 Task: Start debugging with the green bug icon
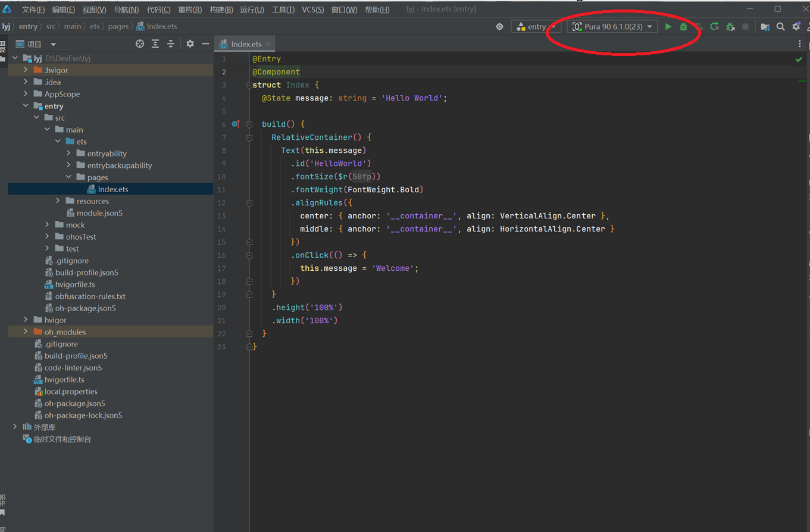click(683, 27)
